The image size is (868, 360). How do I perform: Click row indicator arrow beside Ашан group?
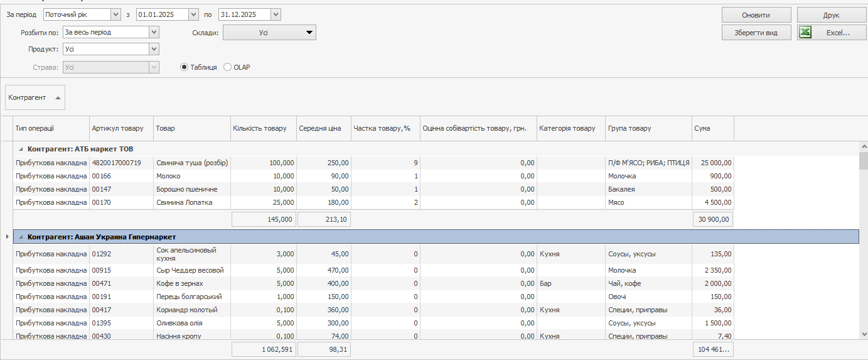click(x=7, y=237)
